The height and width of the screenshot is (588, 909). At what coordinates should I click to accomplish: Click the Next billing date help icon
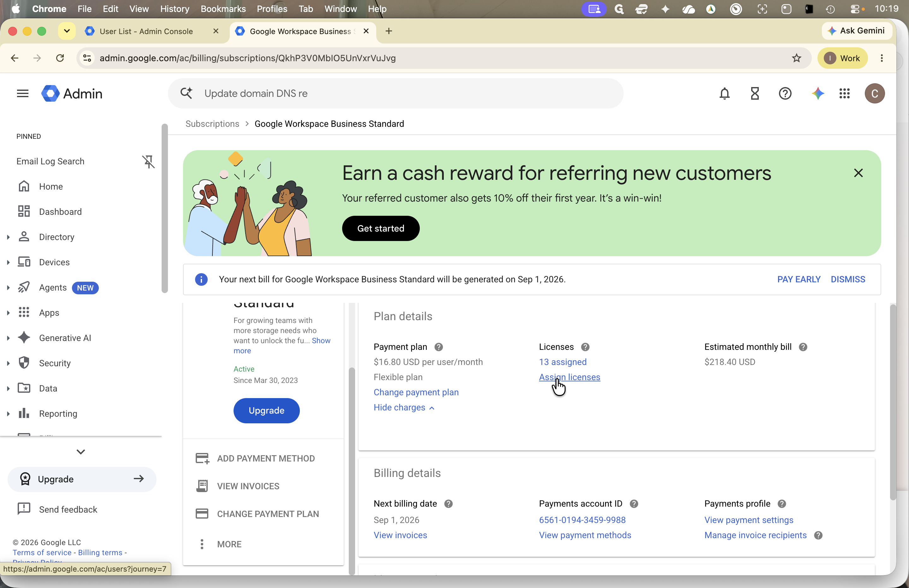click(449, 504)
